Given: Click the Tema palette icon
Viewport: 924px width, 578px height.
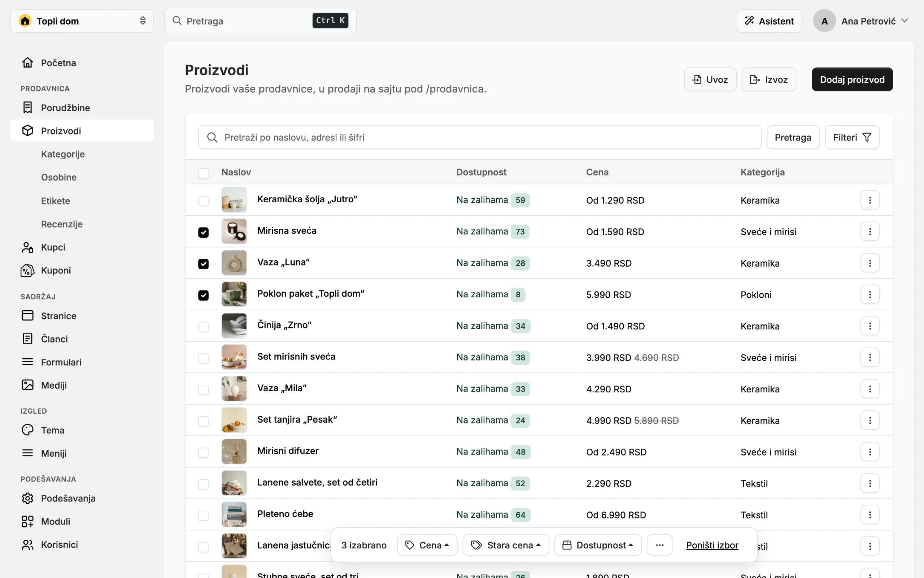Looking at the screenshot, I should click(x=27, y=430).
